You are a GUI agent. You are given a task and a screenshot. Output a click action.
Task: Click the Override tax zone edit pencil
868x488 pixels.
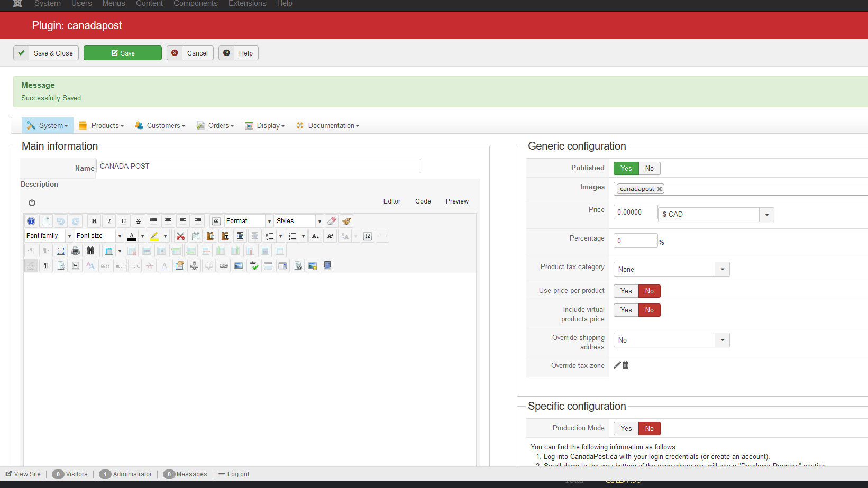pos(617,365)
